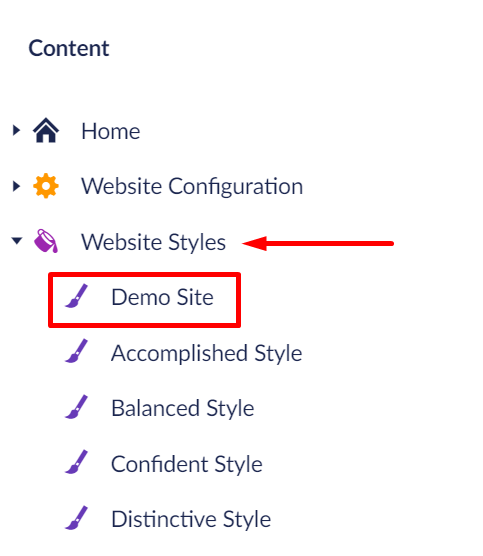Expand the Website Configuration node arrow
The height and width of the screenshot is (556, 483).
tap(16, 186)
